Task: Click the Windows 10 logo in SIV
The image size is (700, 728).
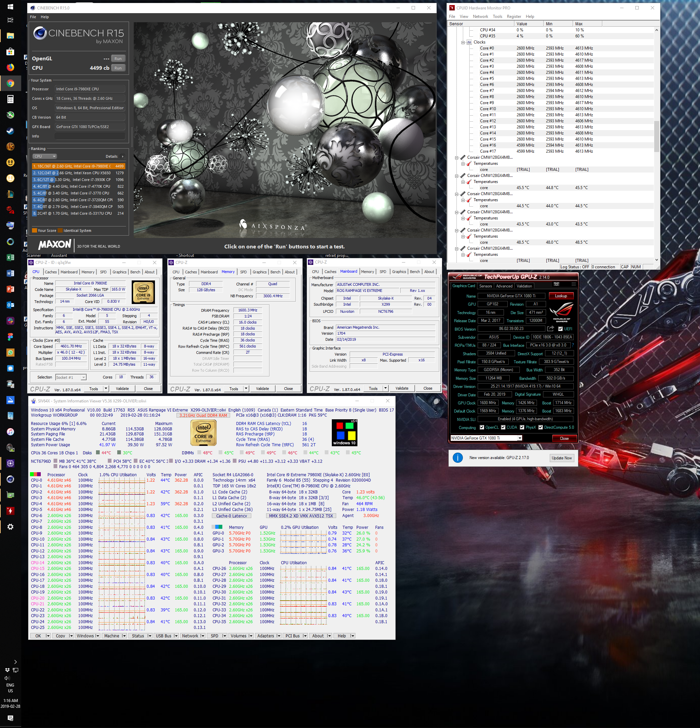Action: pyautogui.click(x=344, y=432)
